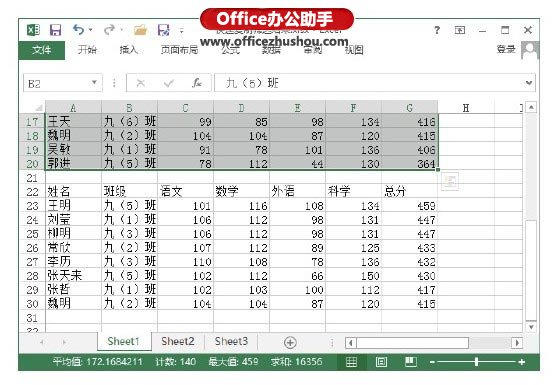Viewport: 554px width, 385px height.
Task: Undo the last action
Action: pos(78,30)
